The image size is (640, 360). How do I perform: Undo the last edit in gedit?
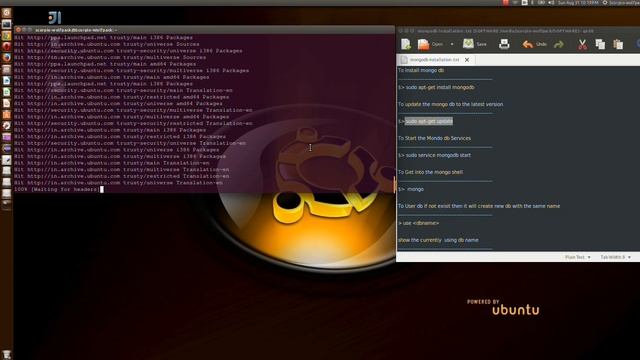[534, 44]
